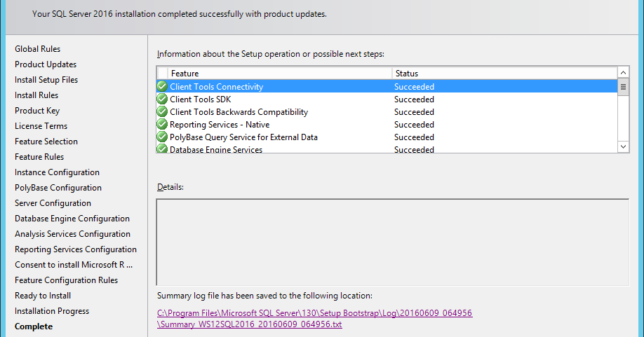This screenshot has height=337, width=644.
Task: Click green check icon beside Client Tools SDK
Action: [162, 99]
